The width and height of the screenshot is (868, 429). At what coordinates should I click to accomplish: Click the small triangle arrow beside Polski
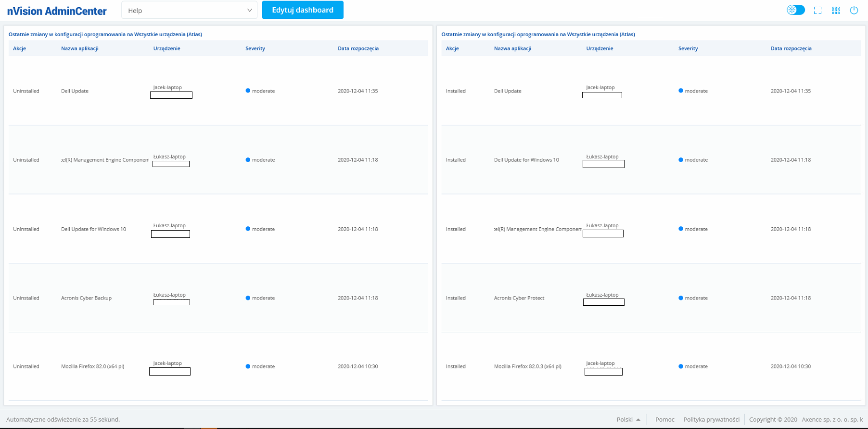[638, 420]
